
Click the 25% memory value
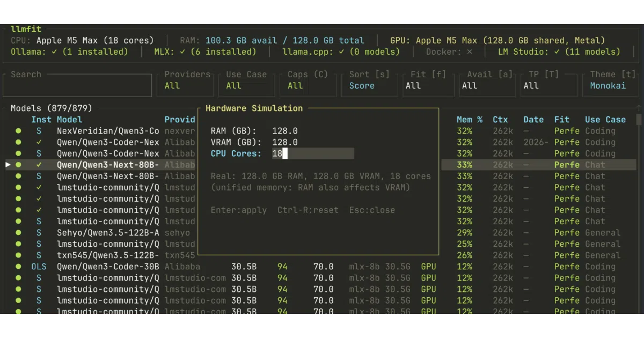[x=465, y=244]
